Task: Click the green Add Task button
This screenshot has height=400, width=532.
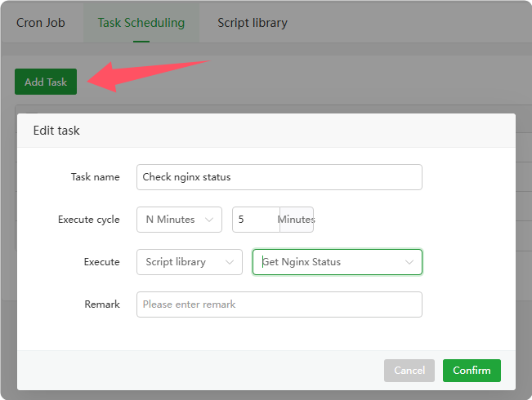Action: point(46,82)
